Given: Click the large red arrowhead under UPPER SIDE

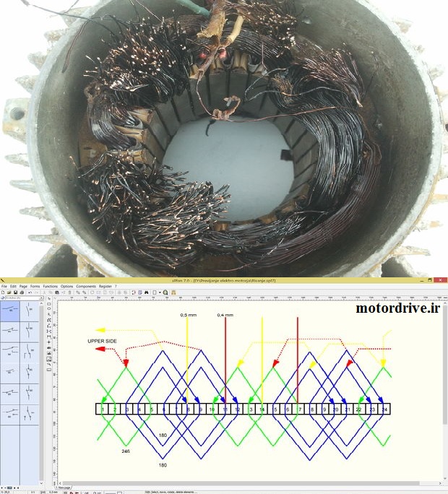Looking at the screenshot, I should pyautogui.click(x=100, y=349).
